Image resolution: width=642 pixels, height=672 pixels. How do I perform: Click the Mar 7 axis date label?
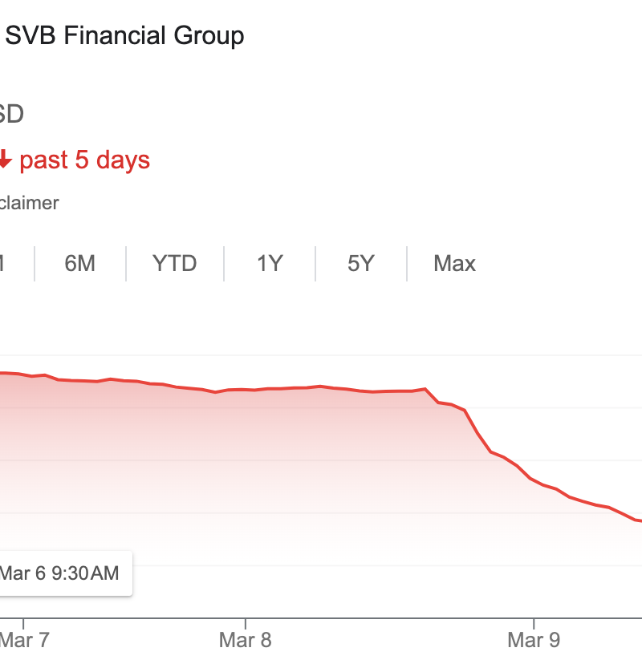tap(26, 640)
